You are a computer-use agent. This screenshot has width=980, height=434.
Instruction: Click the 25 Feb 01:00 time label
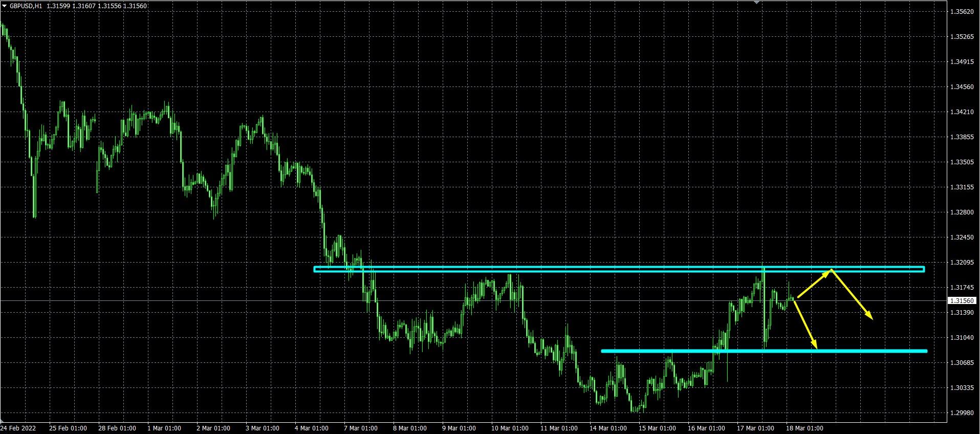point(68,428)
